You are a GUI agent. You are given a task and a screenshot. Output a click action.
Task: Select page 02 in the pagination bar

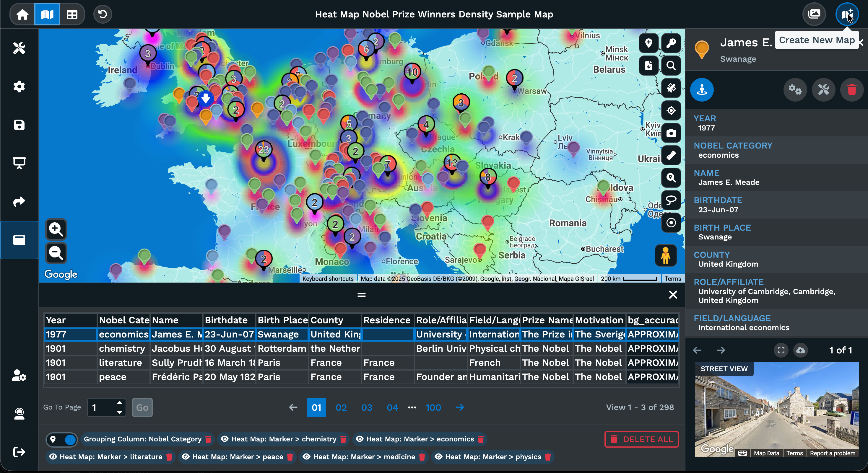click(x=341, y=407)
